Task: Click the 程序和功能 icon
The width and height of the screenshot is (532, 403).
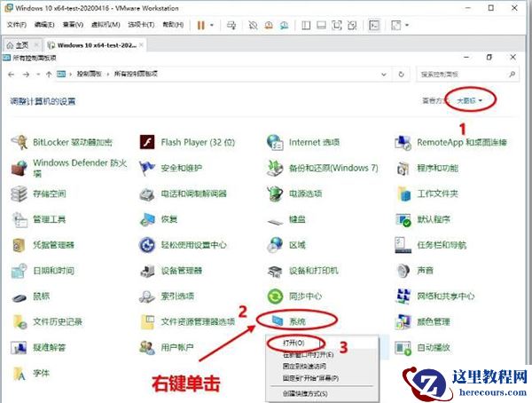Action: 403,168
